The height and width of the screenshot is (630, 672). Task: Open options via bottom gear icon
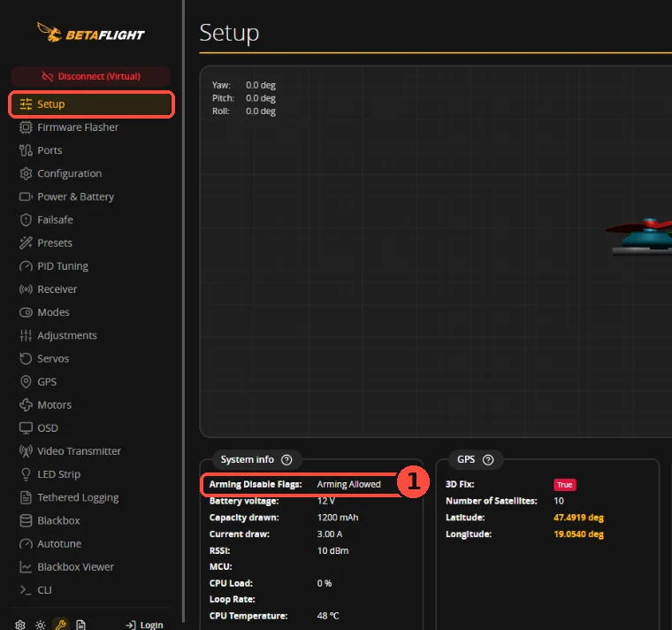point(20,625)
